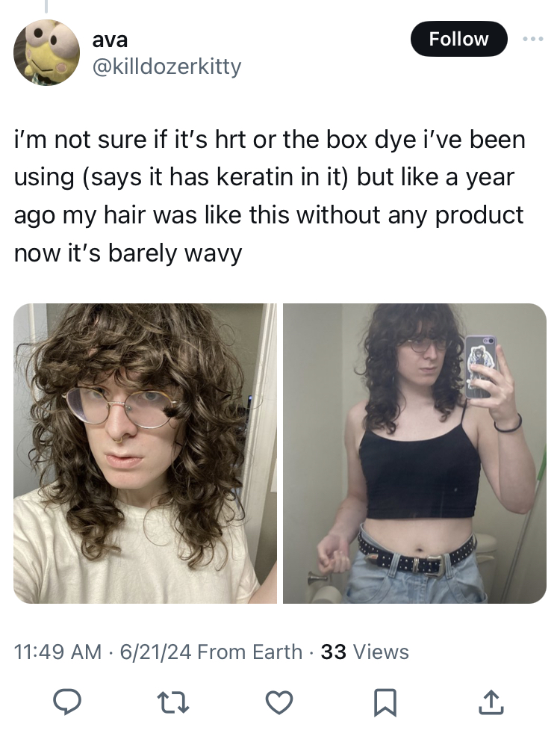
Task: Open the three-dot more options menu
Action: 533,39
